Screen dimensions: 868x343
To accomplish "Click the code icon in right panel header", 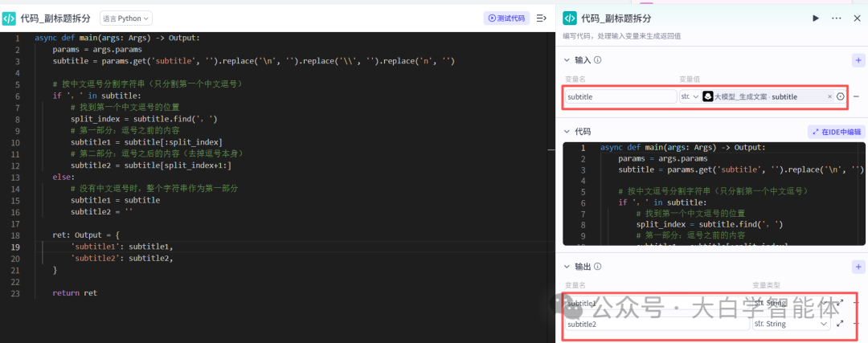I will pos(570,18).
